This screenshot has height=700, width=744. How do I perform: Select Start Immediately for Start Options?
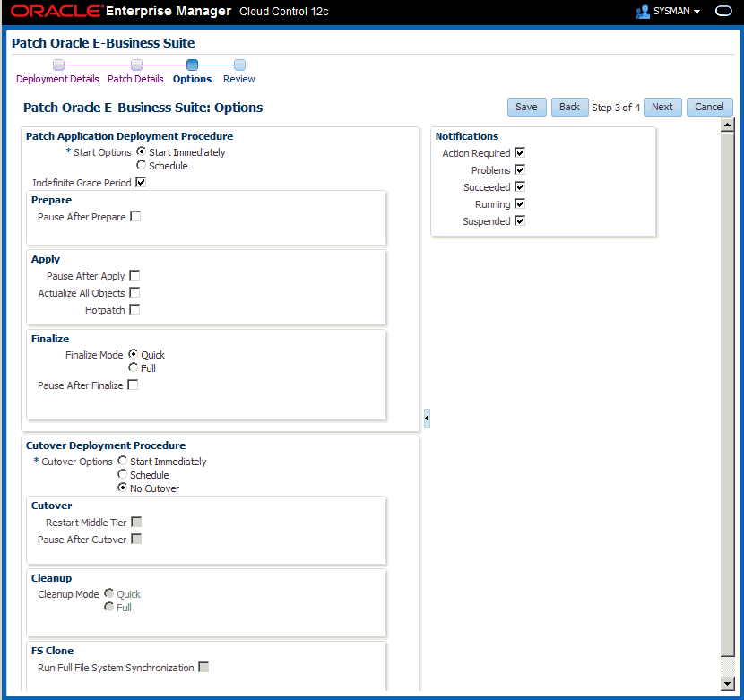(x=141, y=151)
